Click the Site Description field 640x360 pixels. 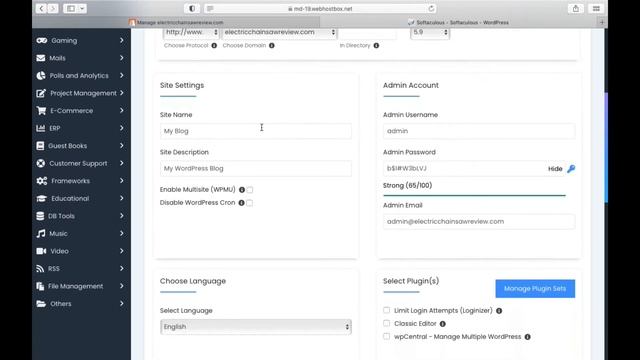pyautogui.click(x=256, y=169)
